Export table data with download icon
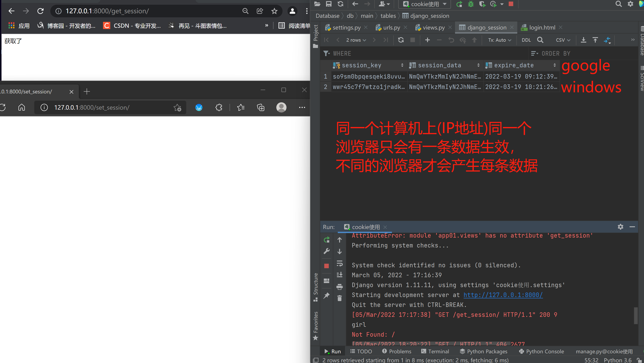This screenshot has width=644, height=363. 583,40
